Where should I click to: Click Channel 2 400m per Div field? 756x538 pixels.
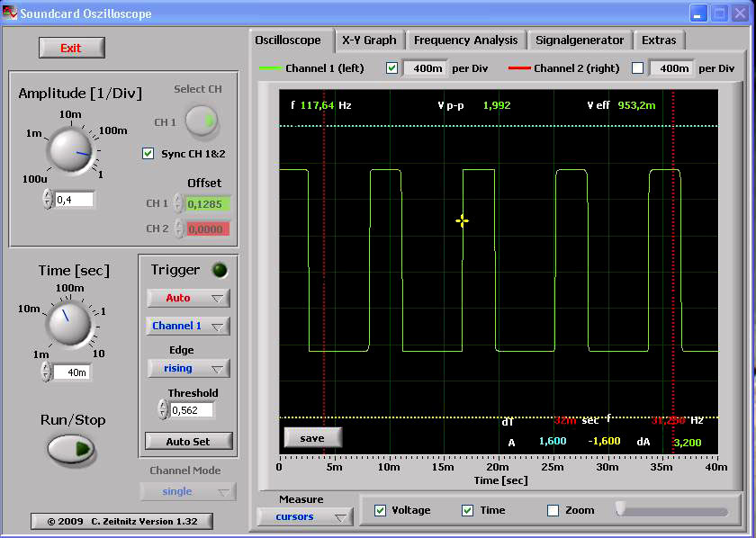coord(671,68)
